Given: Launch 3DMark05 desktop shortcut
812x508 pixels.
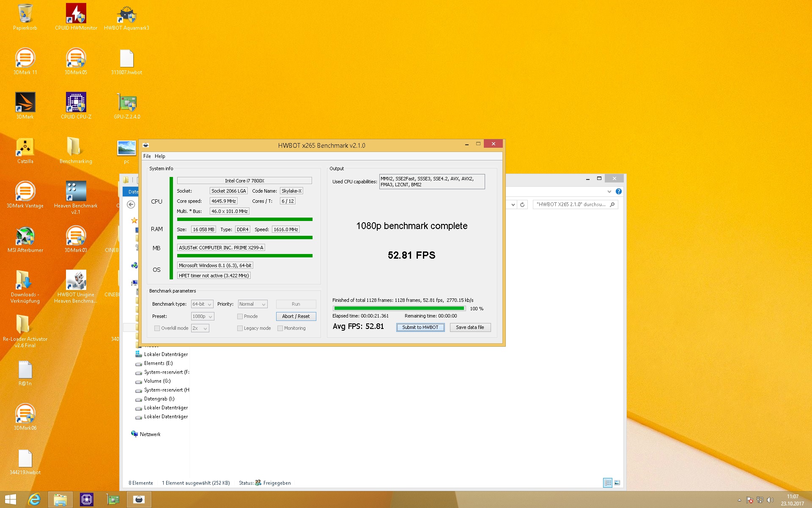Looking at the screenshot, I should pos(76,61).
